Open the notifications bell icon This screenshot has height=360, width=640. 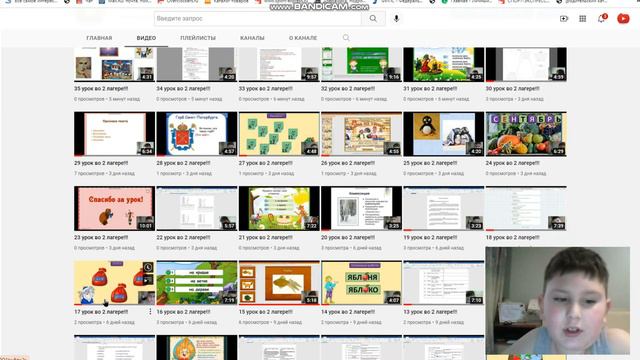pos(601,19)
